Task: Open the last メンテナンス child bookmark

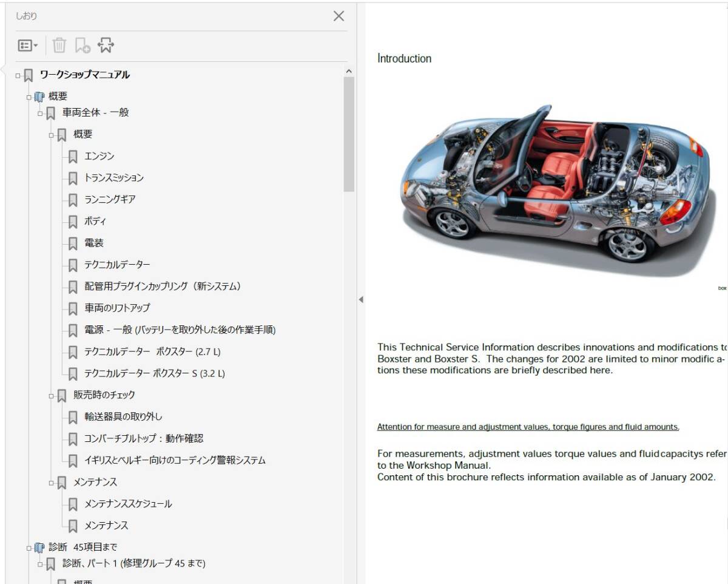Action: (106, 525)
